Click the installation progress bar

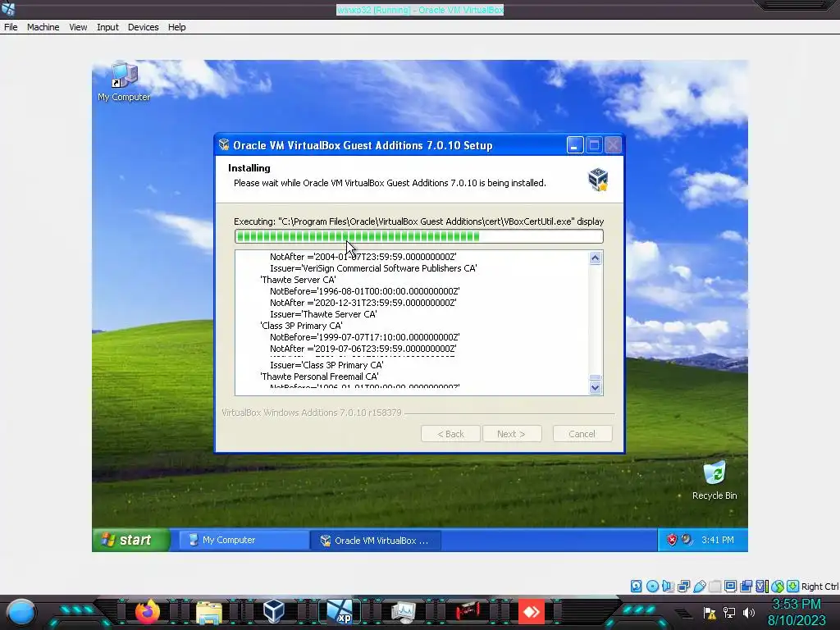point(419,236)
